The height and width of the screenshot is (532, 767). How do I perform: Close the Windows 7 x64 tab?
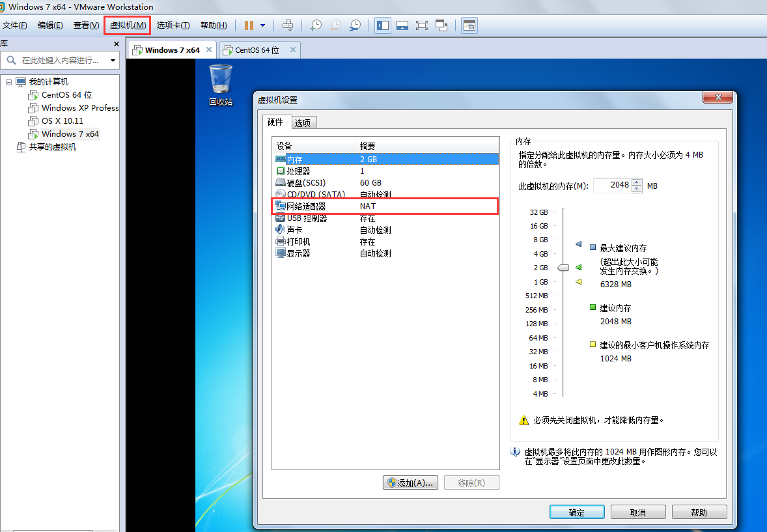(x=209, y=49)
